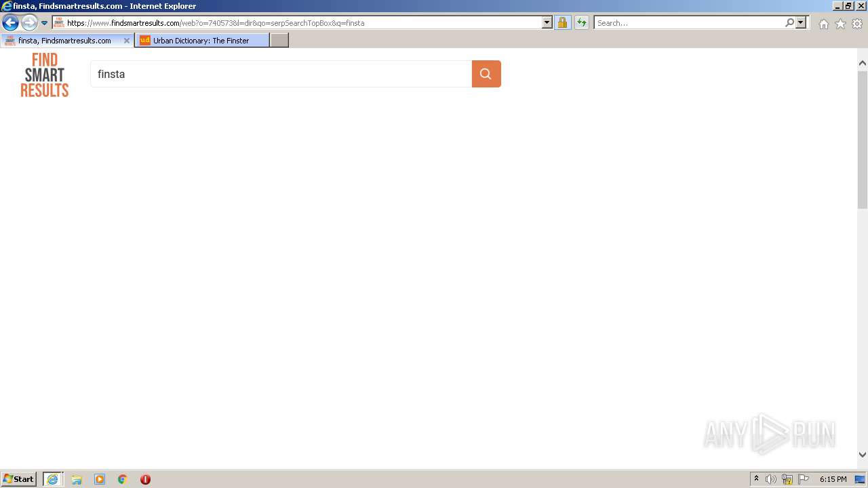This screenshot has height=488, width=868.
Task: Click the Show desktop button
Action: click(x=861, y=479)
